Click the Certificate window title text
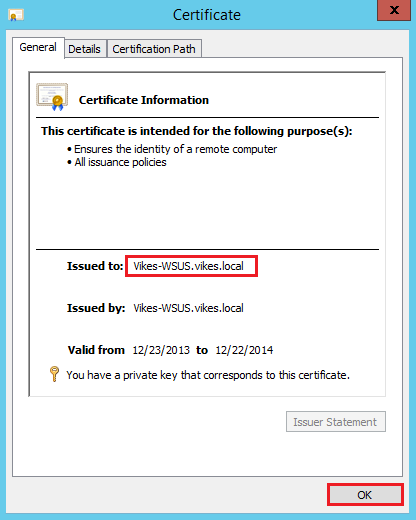This screenshot has height=520, width=416. [x=207, y=15]
